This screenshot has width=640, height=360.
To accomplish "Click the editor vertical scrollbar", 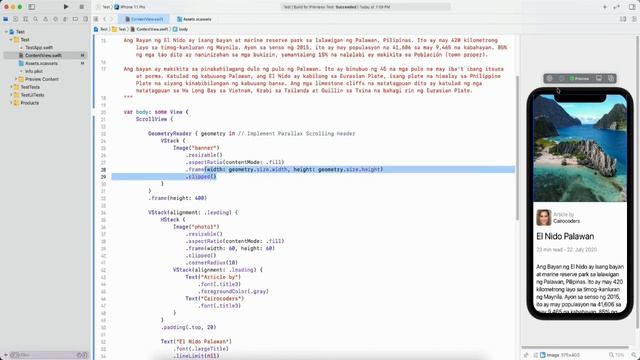I will [x=517, y=148].
